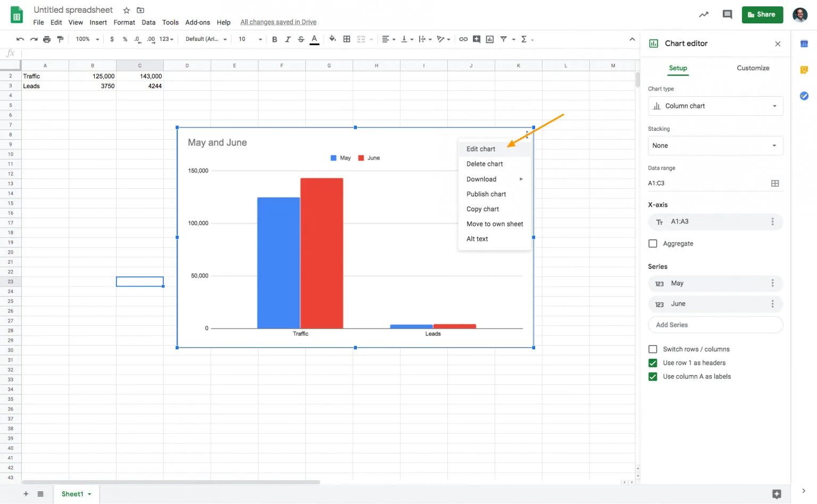Check Switch rows / columns
This screenshot has width=817, height=504.
click(x=653, y=349)
